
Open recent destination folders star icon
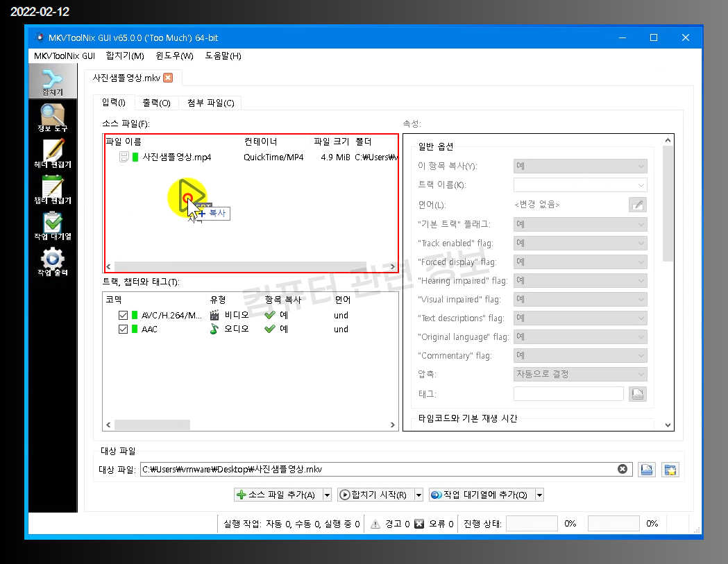point(670,470)
